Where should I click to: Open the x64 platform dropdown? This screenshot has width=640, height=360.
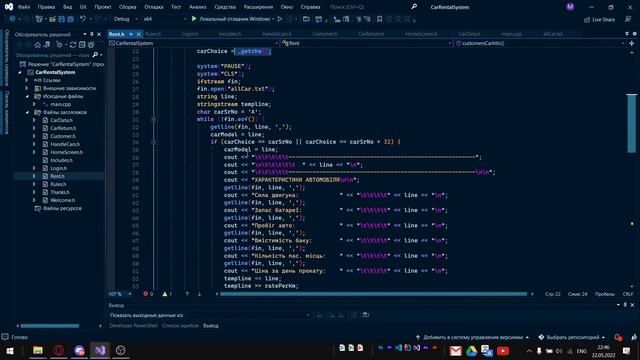click(165, 19)
